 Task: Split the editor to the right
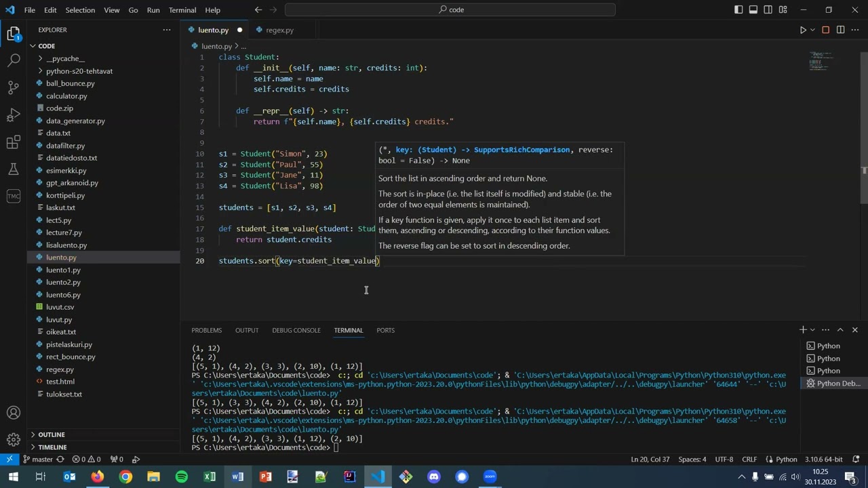tap(840, 30)
